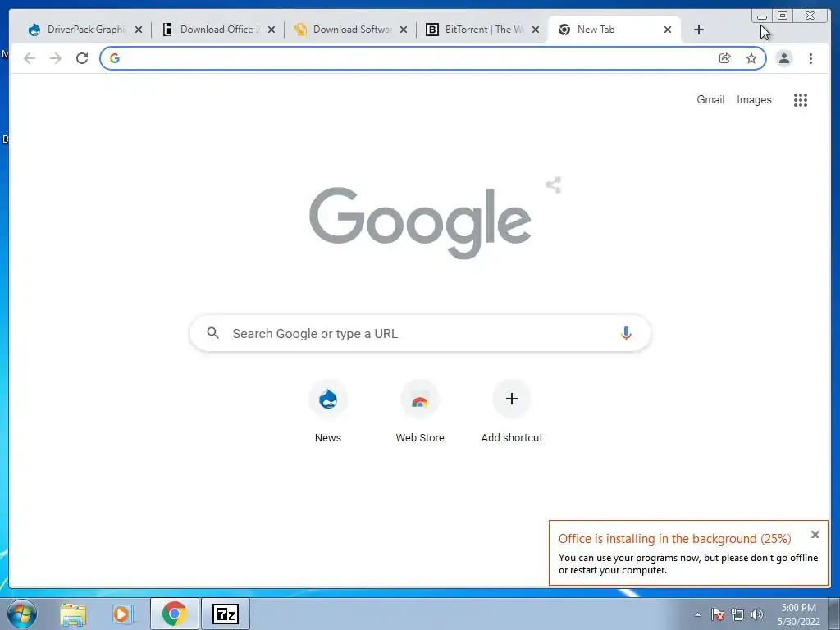Open the volume speaker tray icon
Image resolution: width=840 pixels, height=630 pixels.
[757, 614]
